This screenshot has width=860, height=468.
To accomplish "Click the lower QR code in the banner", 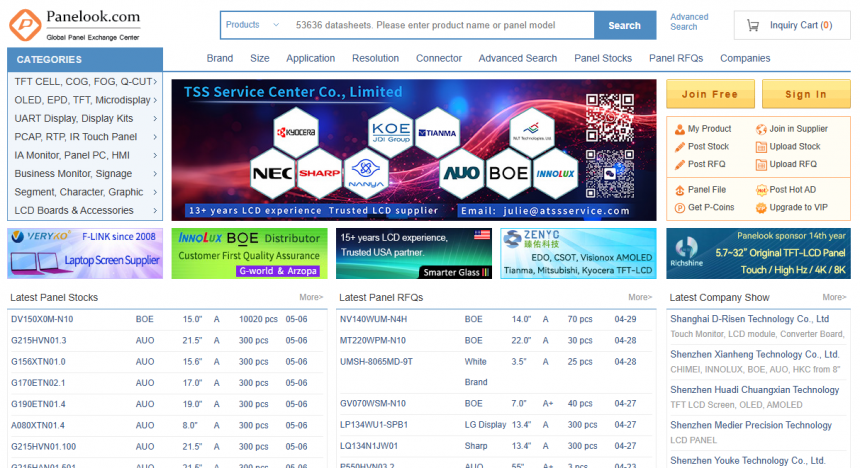I will 609,173.
